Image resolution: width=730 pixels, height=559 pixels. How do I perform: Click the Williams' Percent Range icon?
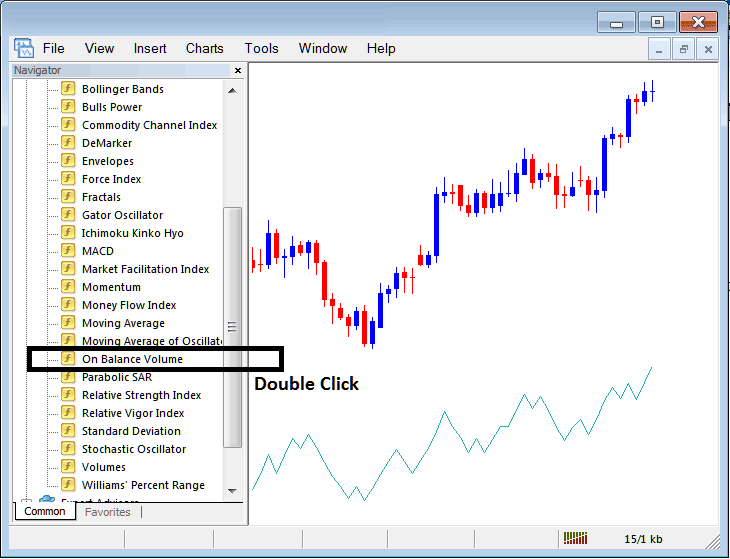[x=68, y=485]
